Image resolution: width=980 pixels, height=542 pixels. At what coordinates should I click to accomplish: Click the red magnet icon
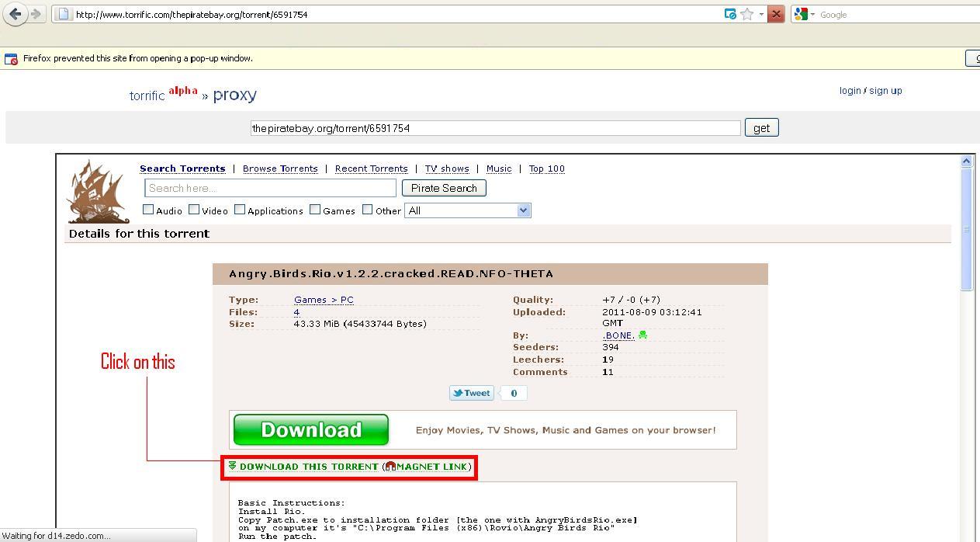(x=390, y=467)
